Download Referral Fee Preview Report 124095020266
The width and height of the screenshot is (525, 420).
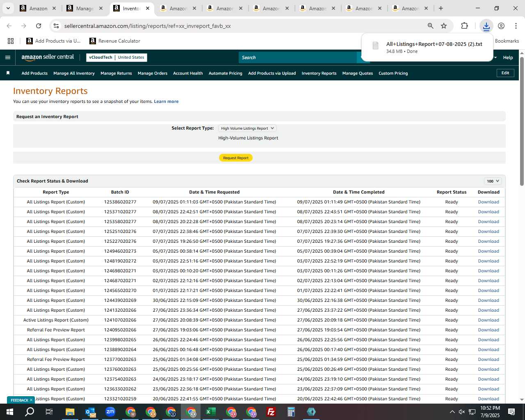click(x=488, y=330)
